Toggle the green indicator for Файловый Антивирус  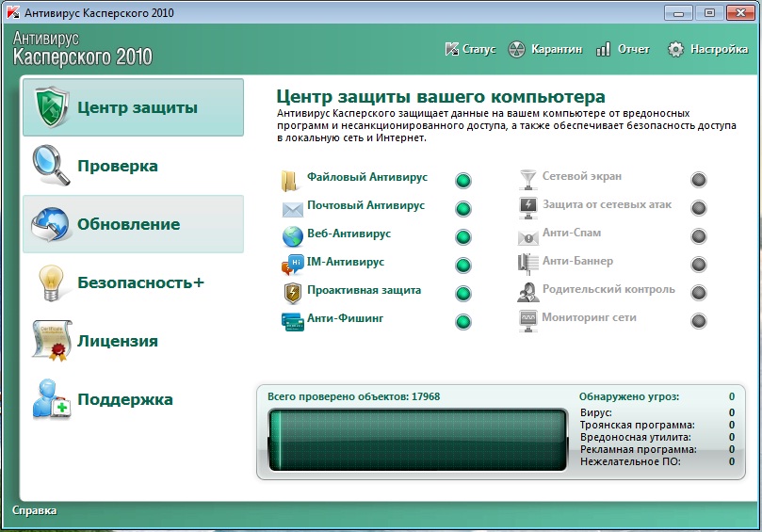pyautogui.click(x=463, y=181)
